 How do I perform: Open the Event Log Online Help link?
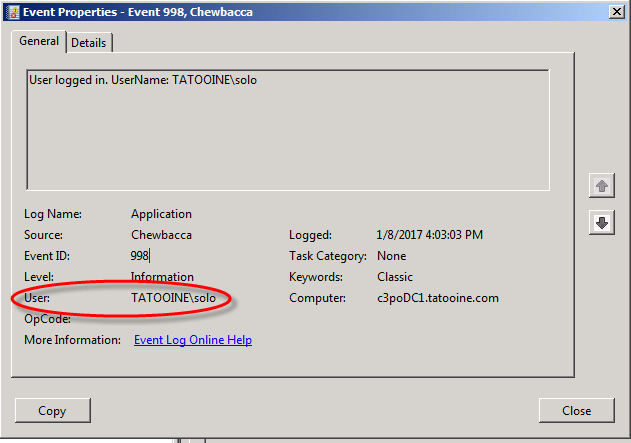[x=193, y=340]
